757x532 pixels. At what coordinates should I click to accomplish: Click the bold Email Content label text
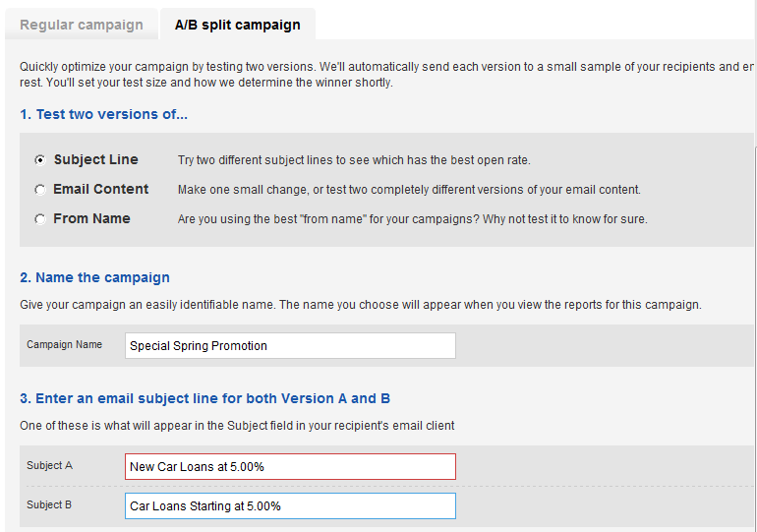101,189
